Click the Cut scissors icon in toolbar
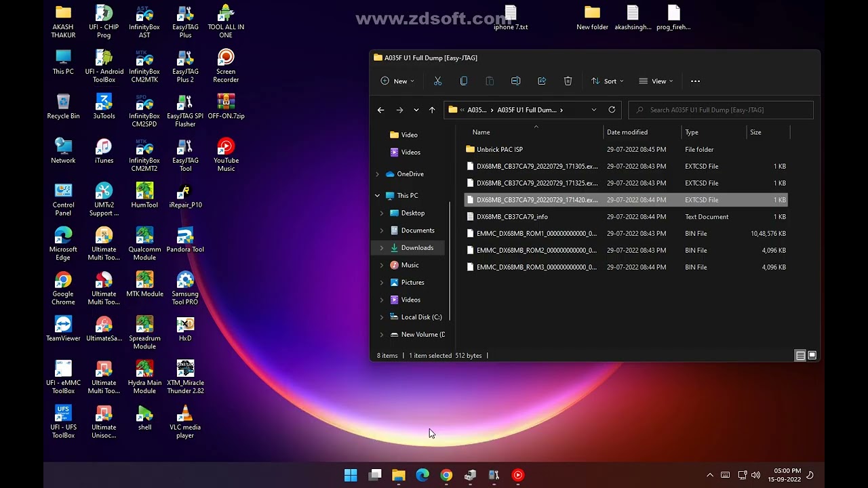Viewport: 868px width, 488px height. (437, 81)
